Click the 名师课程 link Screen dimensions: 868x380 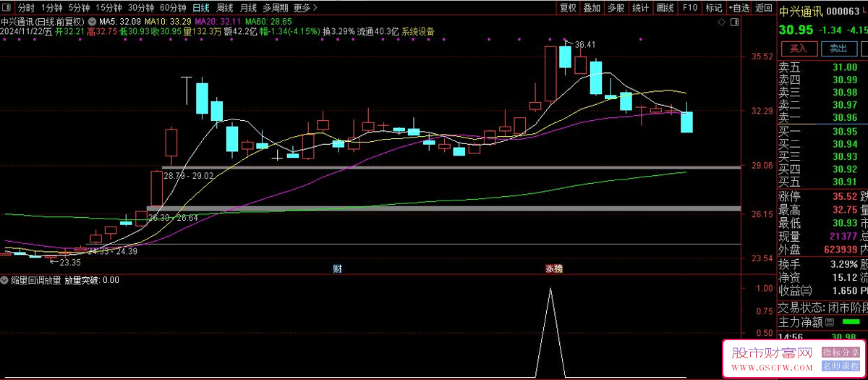839,366
